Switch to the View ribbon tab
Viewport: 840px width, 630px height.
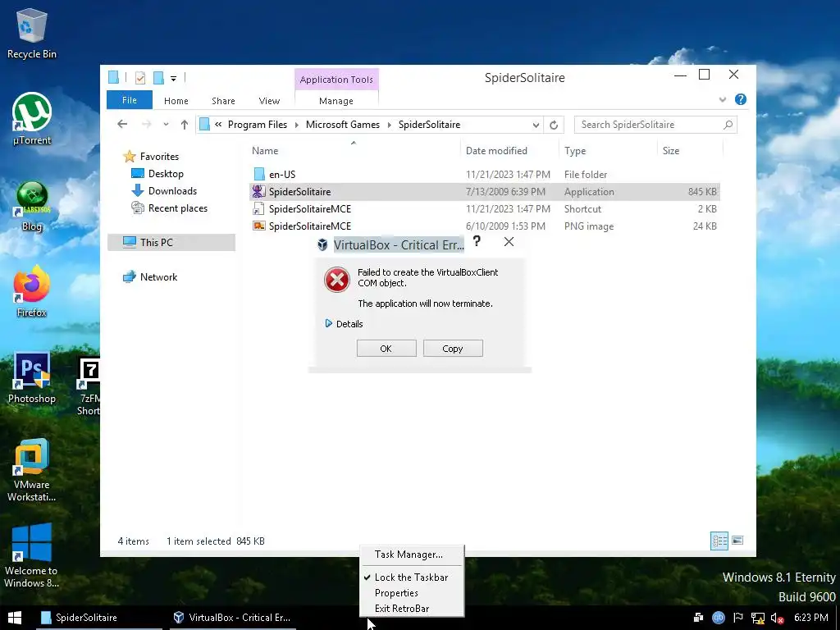point(269,101)
